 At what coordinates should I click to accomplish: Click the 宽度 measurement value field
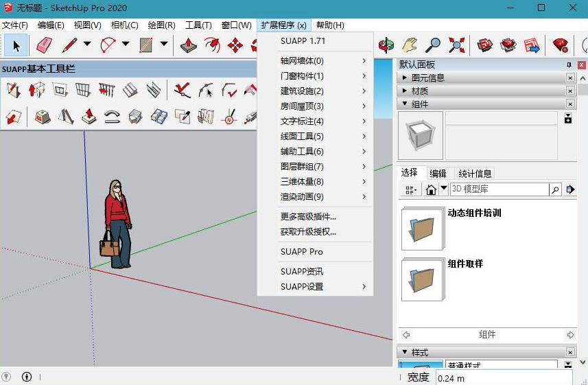pyautogui.click(x=504, y=378)
